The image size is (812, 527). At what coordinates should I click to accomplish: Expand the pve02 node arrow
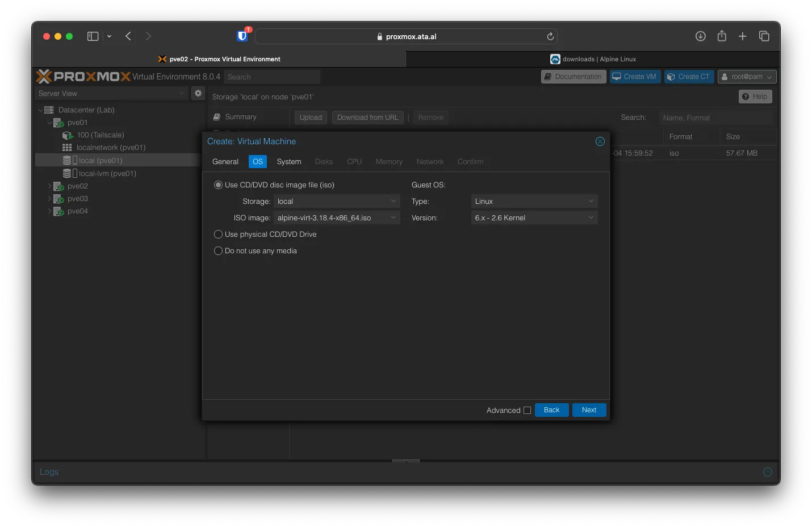tap(49, 186)
